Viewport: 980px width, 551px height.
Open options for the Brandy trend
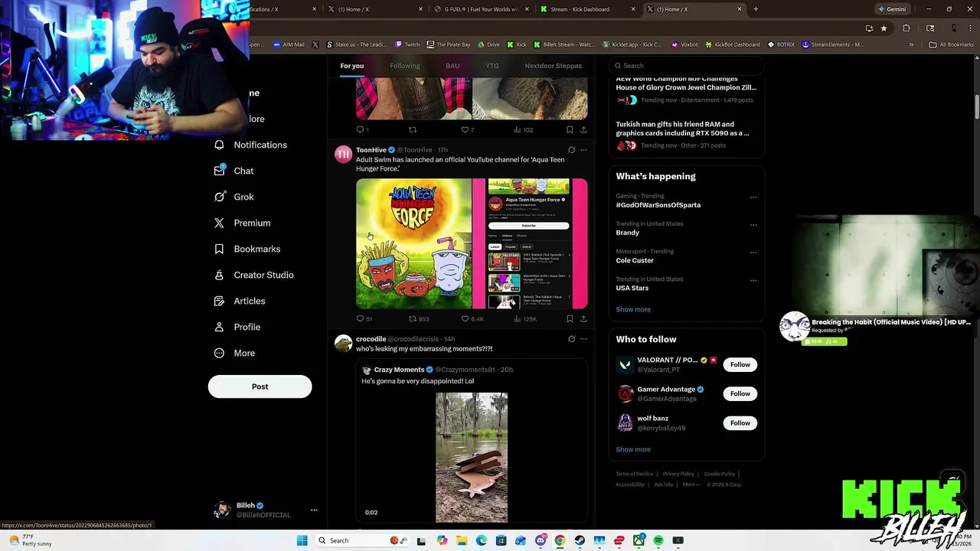(753, 225)
